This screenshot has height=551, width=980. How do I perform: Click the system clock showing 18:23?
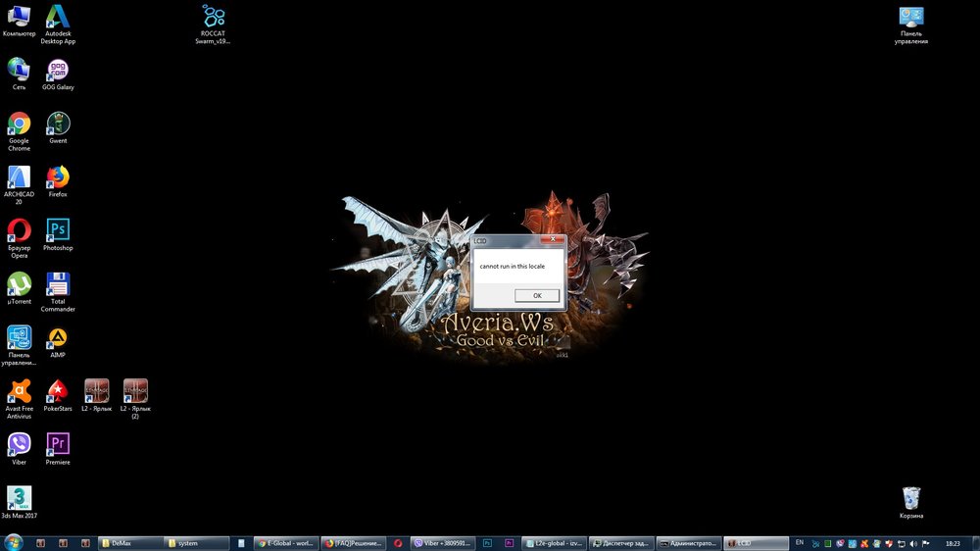[x=952, y=542]
